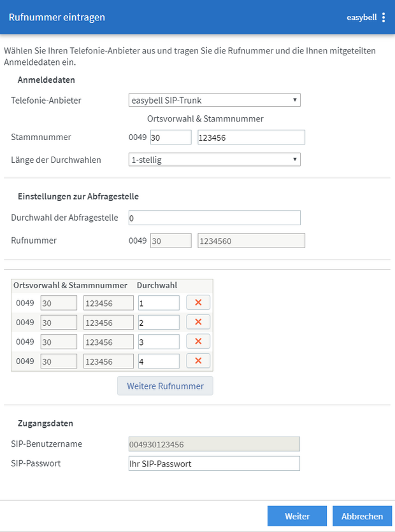This screenshot has height=532, width=395.
Task: Remove the entry with Durchwahl 2
Action: click(197, 322)
